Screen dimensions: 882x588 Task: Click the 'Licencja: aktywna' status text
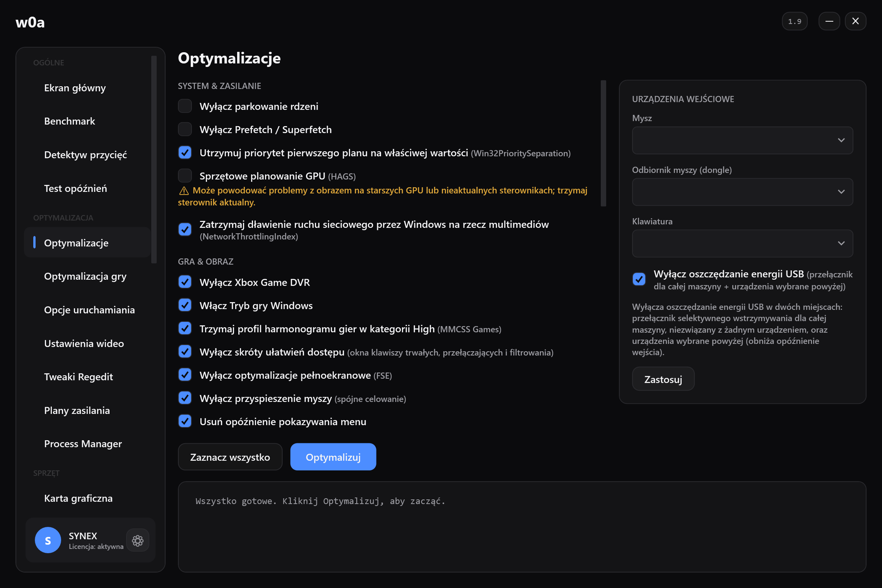point(96,547)
